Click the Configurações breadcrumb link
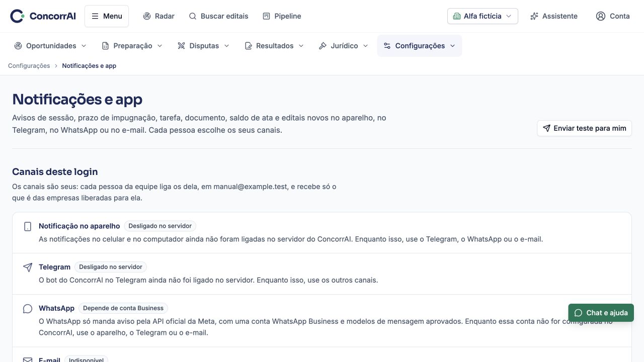644x362 pixels. click(x=29, y=66)
